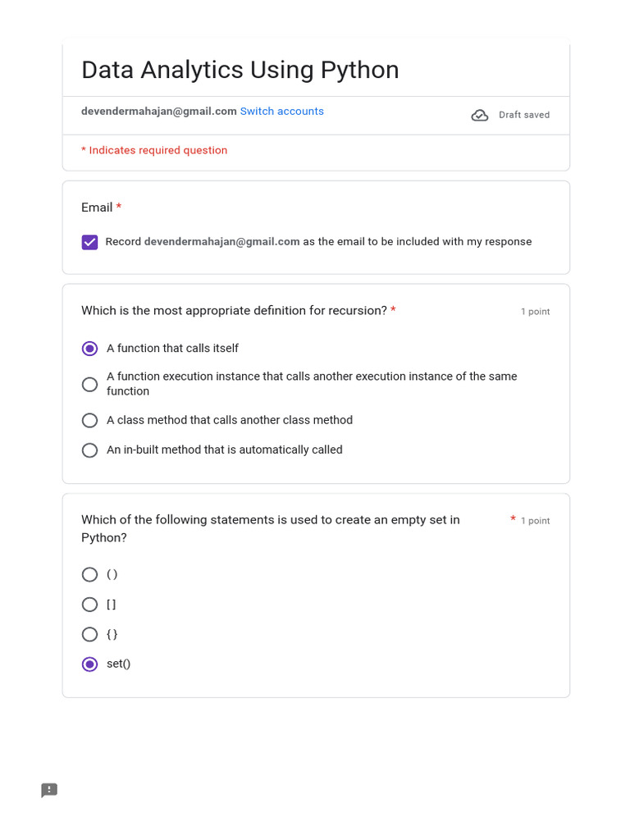This screenshot has width=630, height=840.
Task: Click the 'Draft saved' status text
Action: tap(524, 116)
